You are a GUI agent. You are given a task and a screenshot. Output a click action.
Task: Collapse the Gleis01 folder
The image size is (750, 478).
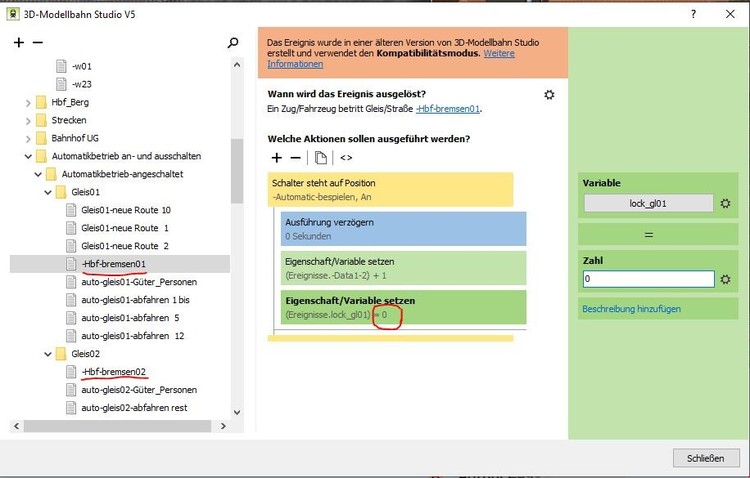point(48,192)
